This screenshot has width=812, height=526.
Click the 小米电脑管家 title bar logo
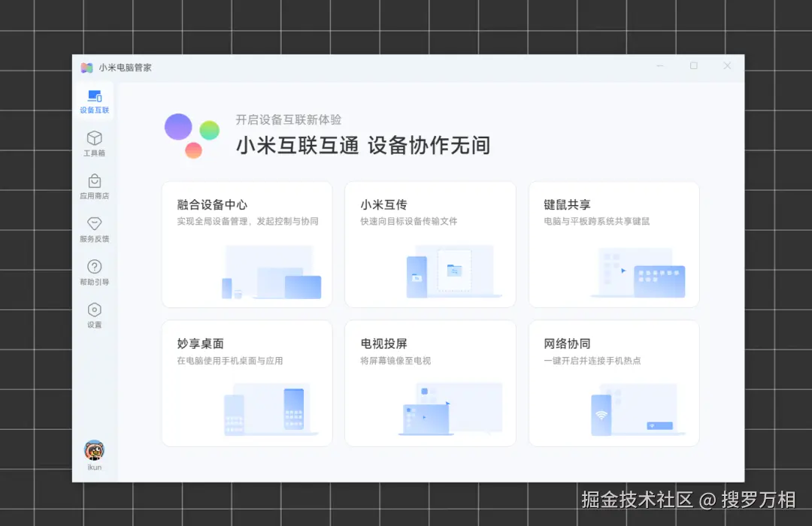coord(86,67)
